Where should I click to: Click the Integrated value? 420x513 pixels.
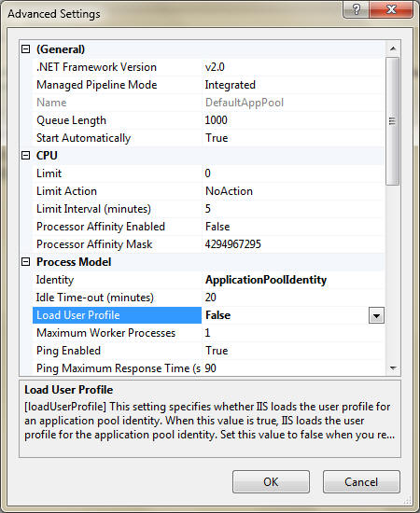231,85
